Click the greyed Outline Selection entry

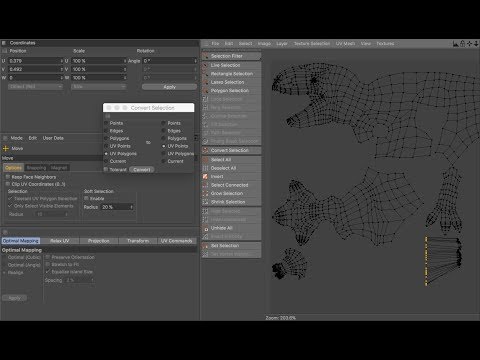(x=231, y=116)
